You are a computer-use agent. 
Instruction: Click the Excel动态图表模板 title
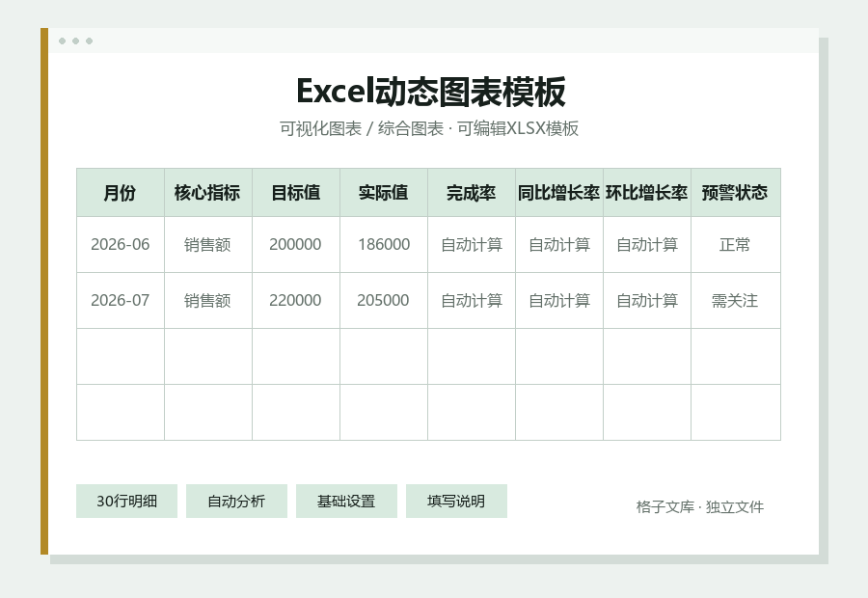[431, 92]
